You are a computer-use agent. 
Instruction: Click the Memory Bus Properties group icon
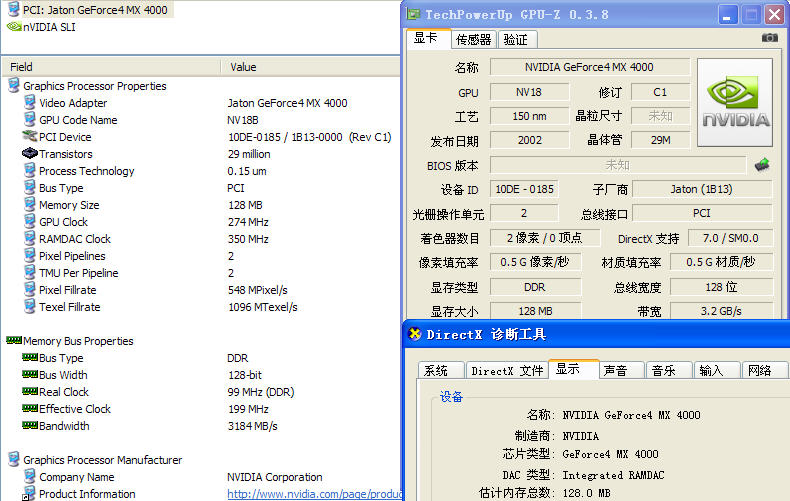(14, 340)
